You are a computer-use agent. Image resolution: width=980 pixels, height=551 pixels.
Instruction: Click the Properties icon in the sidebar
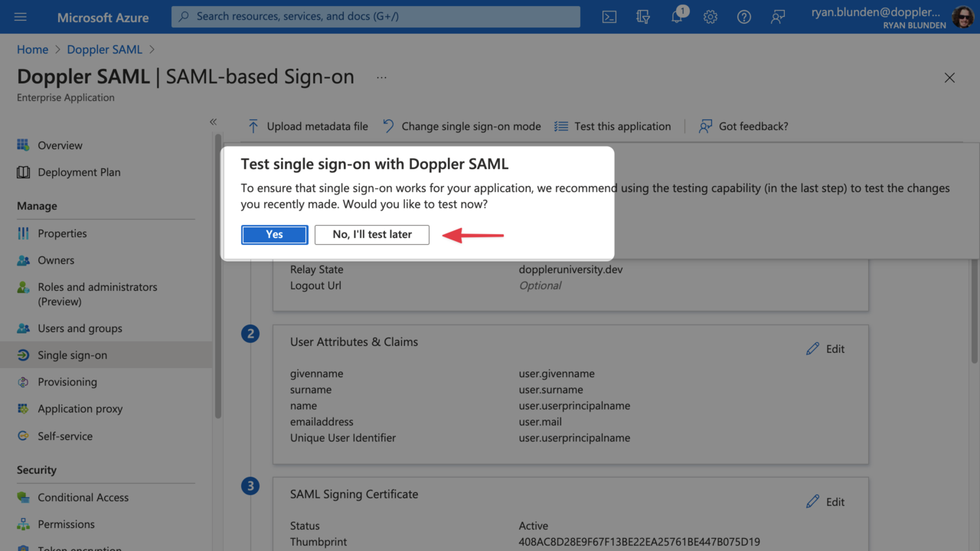click(23, 233)
